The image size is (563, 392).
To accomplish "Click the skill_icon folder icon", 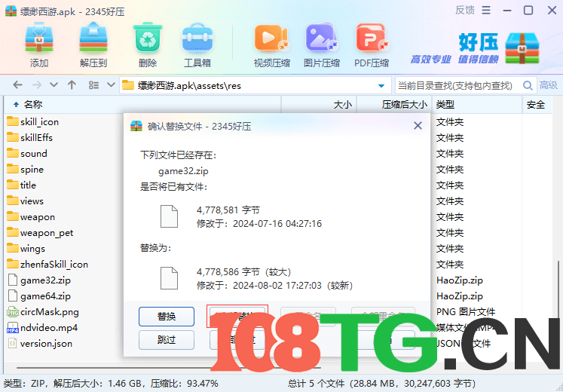I will click(13, 121).
